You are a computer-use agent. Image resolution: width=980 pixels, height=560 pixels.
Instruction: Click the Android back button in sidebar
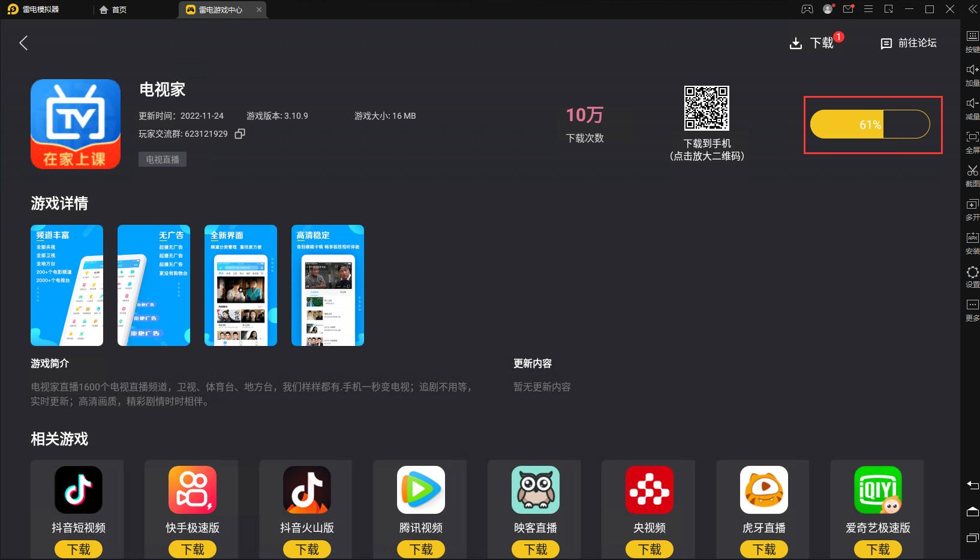coord(972,484)
